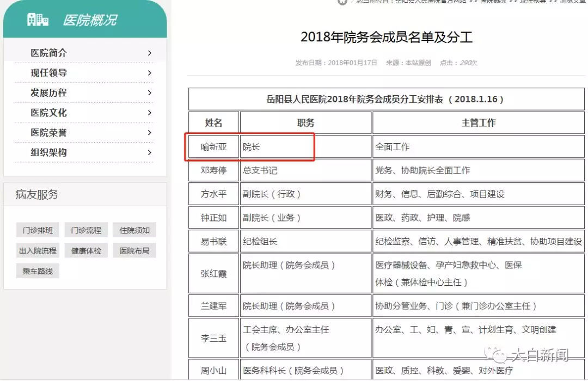
Task: Click the 门诊排班 service button
Action: tap(37, 230)
